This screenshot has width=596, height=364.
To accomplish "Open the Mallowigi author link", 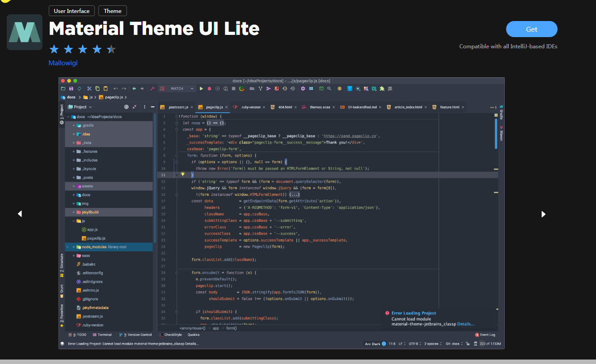I will (63, 63).
